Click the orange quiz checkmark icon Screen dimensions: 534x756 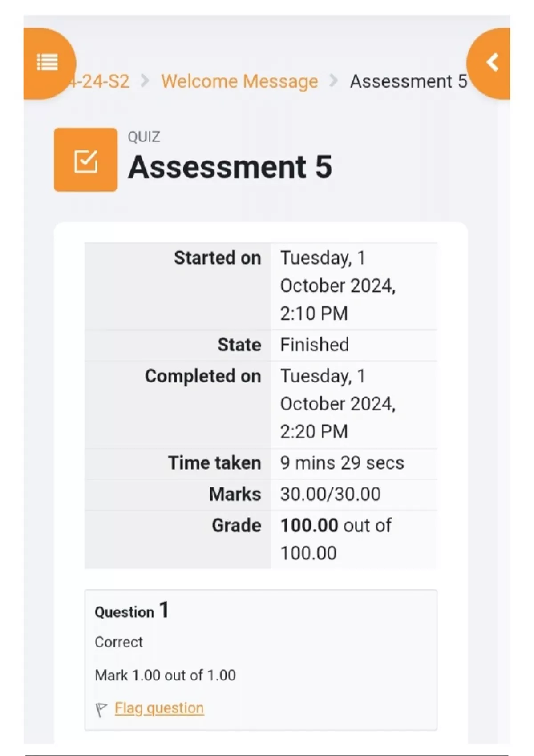85,160
